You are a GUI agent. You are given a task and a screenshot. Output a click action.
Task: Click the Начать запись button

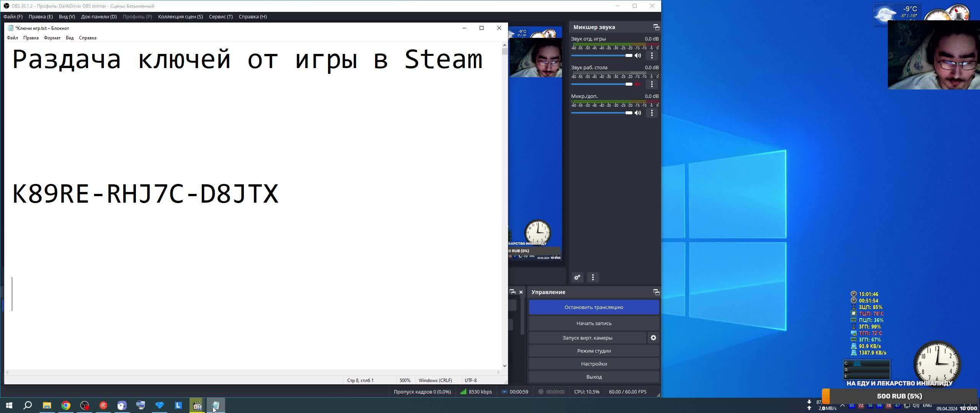[x=594, y=323]
